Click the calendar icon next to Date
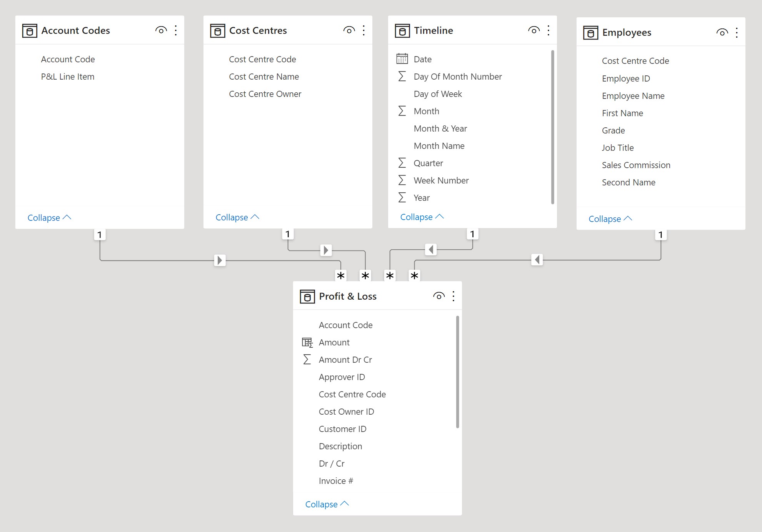This screenshot has width=762, height=532. click(402, 59)
